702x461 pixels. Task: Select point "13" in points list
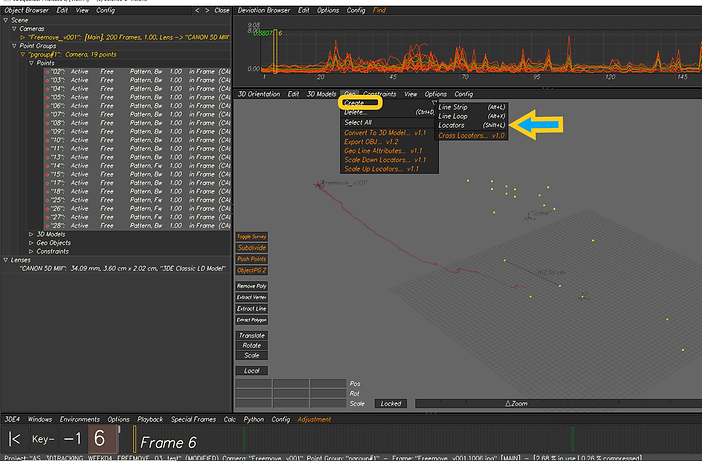137,157
